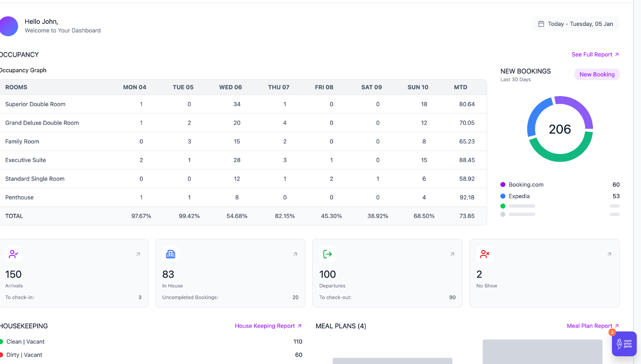Open Departures card arrow icon
Screen dimensions: 641x364
click(x=452, y=254)
